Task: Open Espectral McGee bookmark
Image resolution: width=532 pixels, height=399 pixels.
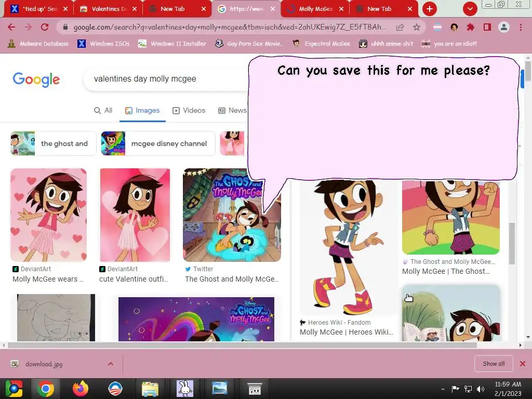Action: point(321,44)
